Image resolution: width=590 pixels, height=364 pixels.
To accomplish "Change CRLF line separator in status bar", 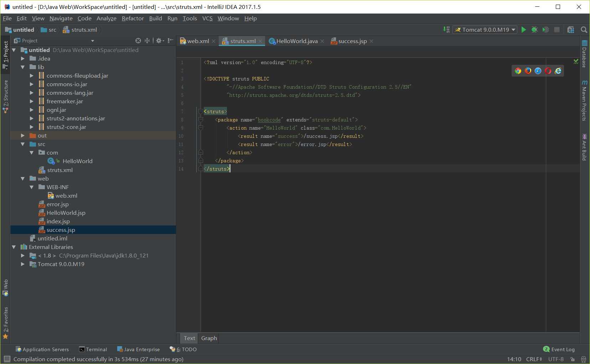I will pos(534,359).
